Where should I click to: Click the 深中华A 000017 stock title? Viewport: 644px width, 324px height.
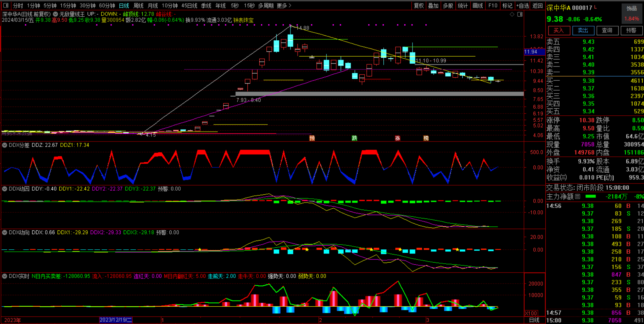(x=569, y=7)
